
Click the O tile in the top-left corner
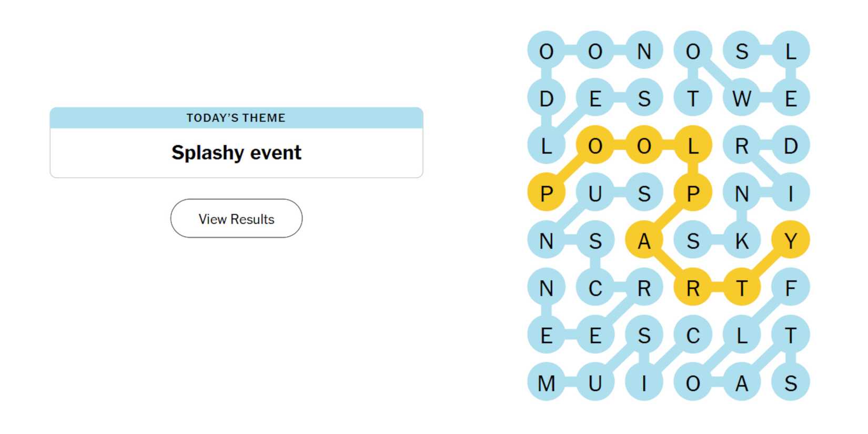point(546,52)
